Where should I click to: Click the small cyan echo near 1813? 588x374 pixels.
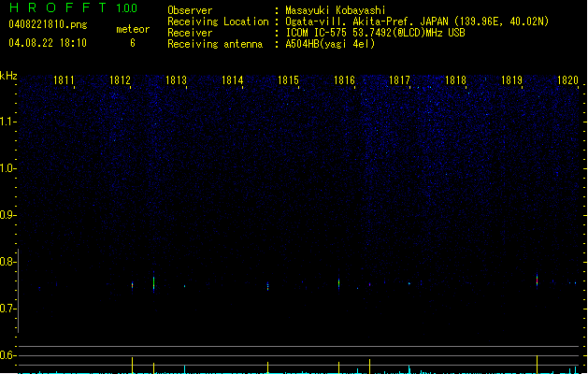tap(184, 286)
